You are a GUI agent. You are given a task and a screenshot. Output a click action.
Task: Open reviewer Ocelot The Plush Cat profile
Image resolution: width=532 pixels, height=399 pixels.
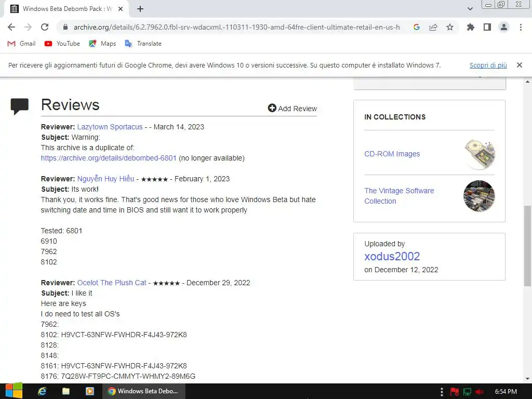[x=112, y=283]
